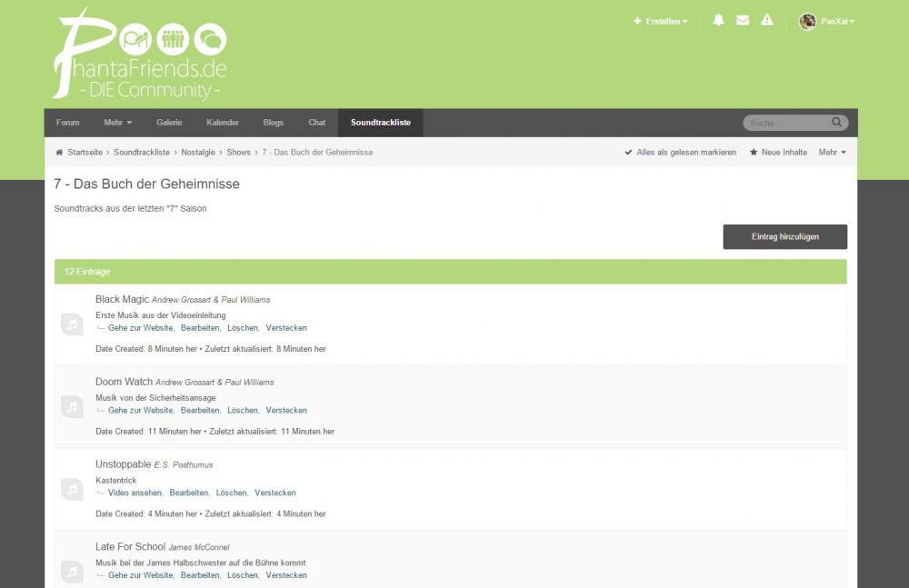This screenshot has width=909, height=588.
Task: Click description Erste Musik aus der Videoeinleitung
Action: [161, 315]
